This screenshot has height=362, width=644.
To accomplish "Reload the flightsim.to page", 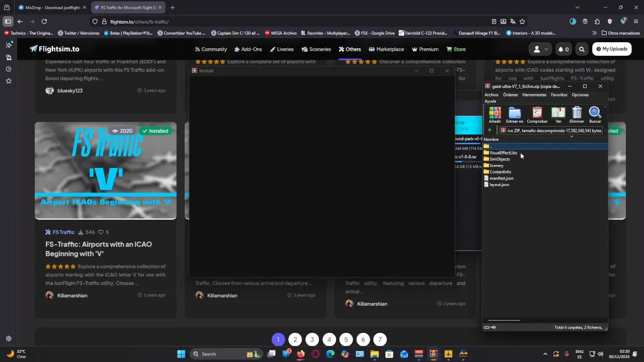I will click(x=44, y=22).
